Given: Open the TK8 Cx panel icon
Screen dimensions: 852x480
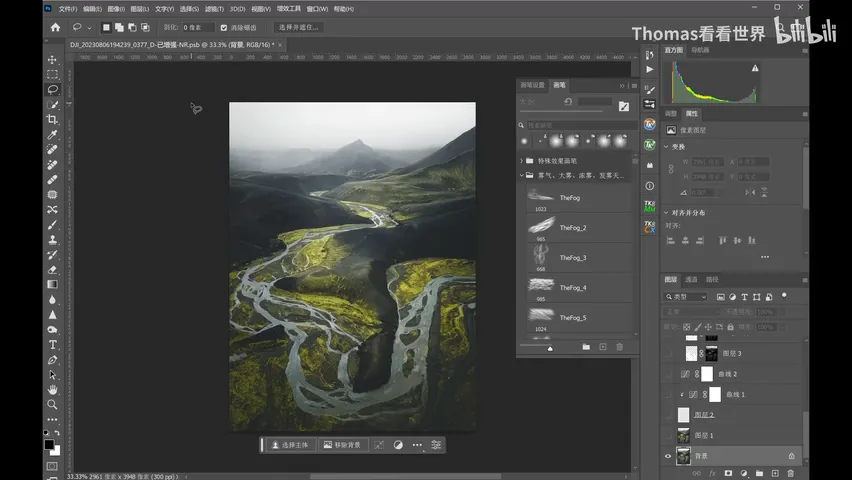Looking at the screenshot, I should pos(649,227).
